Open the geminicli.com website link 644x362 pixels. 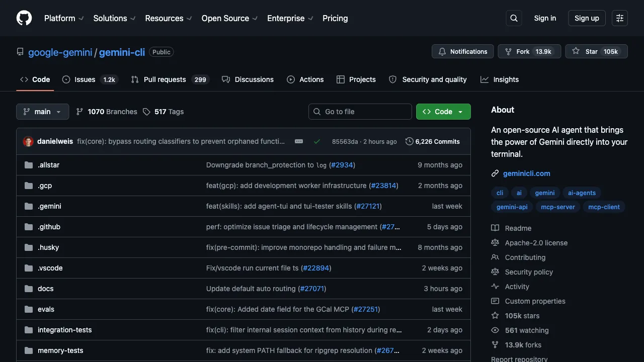527,173
